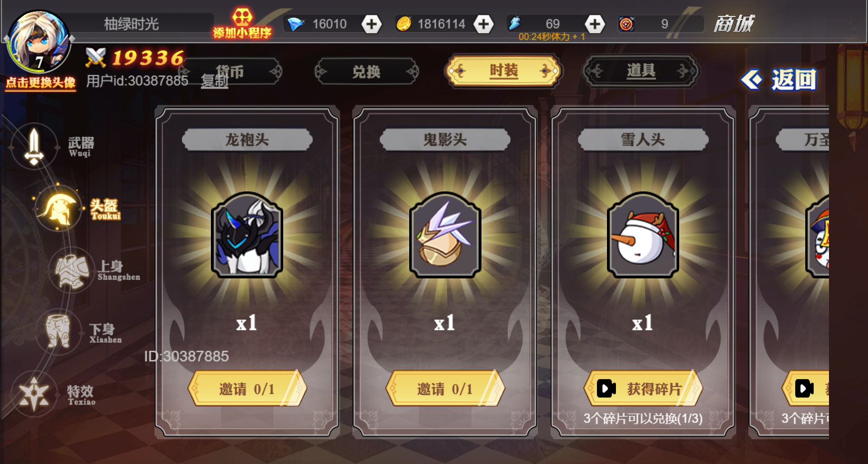
Task: Open the 下身 pants category icon
Action: (58, 332)
